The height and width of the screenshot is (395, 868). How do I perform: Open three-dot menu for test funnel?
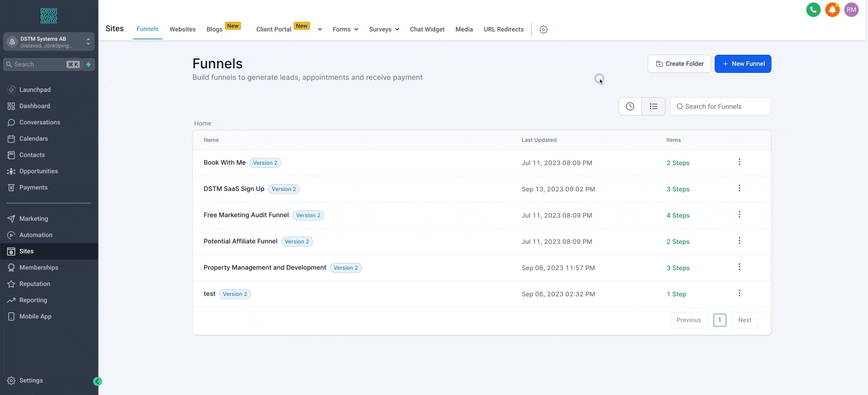pos(739,293)
